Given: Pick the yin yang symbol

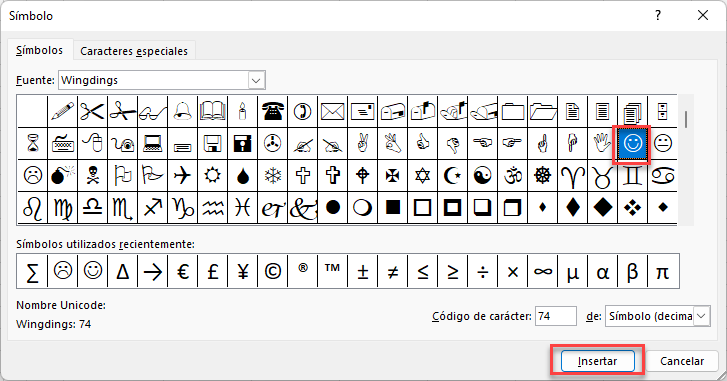Looking at the screenshot, I should click(x=483, y=176).
